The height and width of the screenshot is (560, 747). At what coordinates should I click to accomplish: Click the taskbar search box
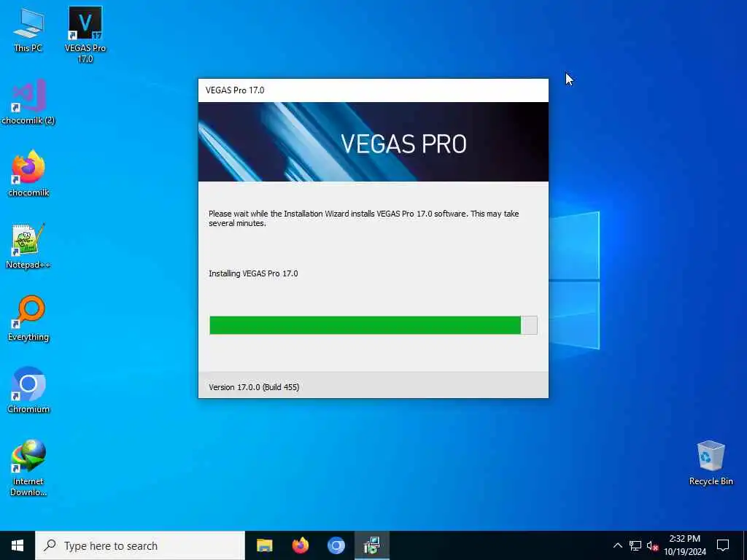tap(140, 545)
